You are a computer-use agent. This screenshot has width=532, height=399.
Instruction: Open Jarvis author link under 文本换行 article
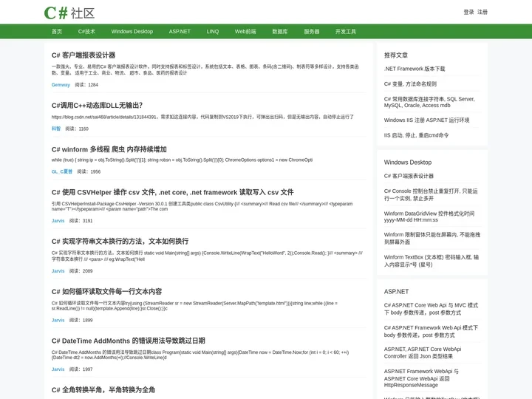point(58,271)
